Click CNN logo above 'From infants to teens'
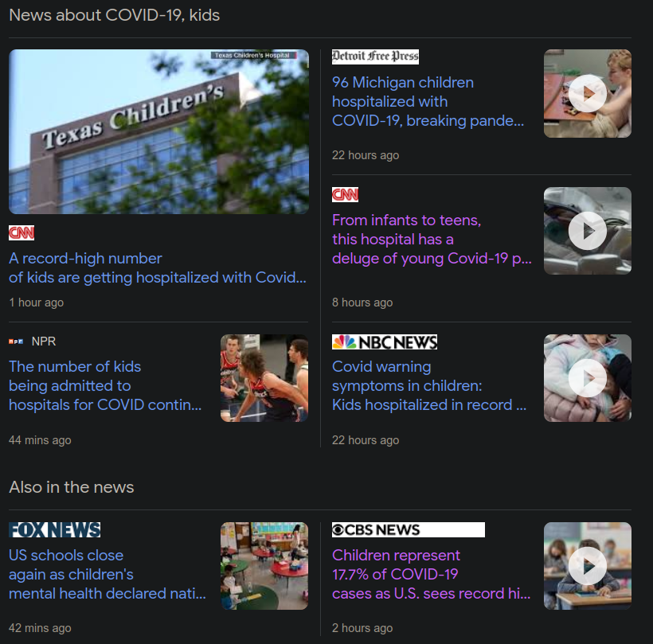Viewport: 653px width, 644px height. [x=345, y=194]
